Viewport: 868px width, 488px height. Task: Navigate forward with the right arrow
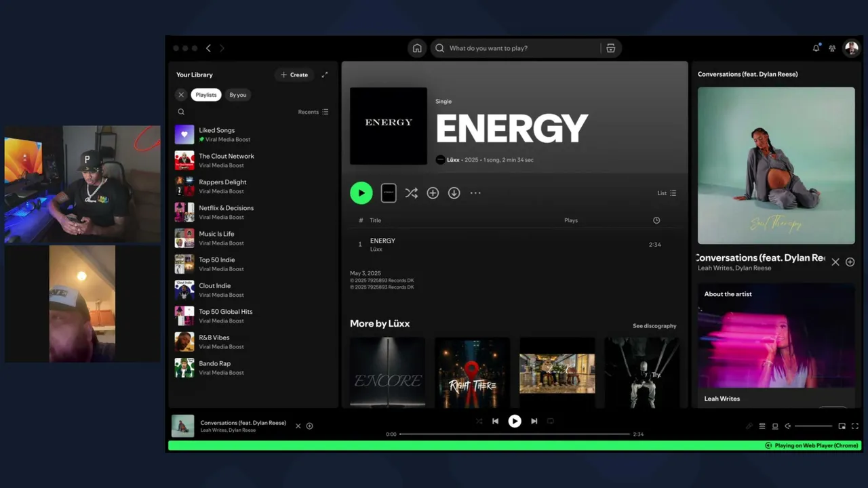[222, 48]
